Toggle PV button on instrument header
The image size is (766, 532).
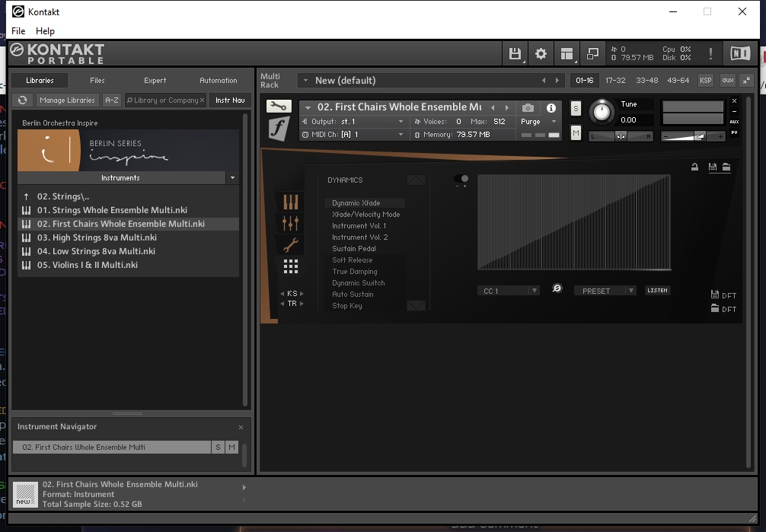click(734, 132)
